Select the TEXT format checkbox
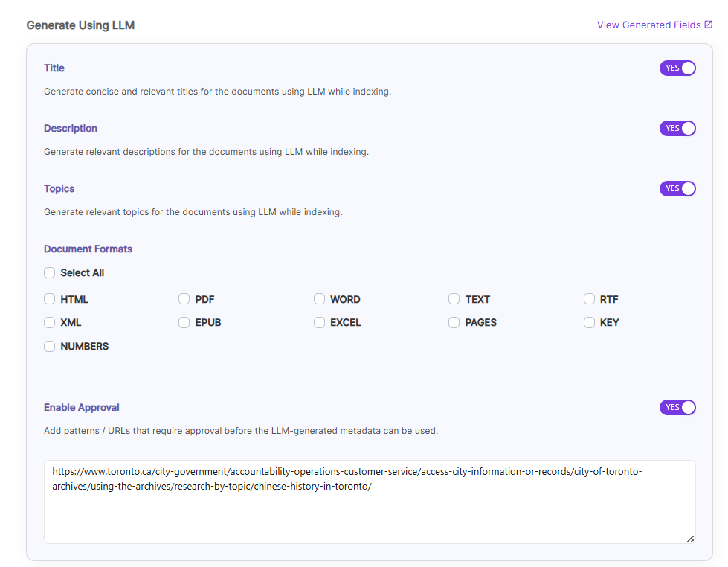The height and width of the screenshot is (567, 728). 454,299
